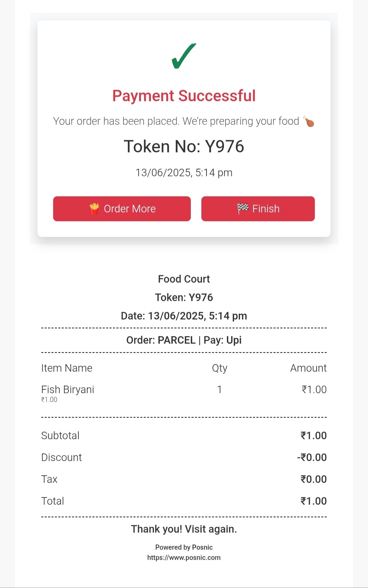Screen dimensions: 368x588
Task: Click the green checkmark icon
Action: 184,56
